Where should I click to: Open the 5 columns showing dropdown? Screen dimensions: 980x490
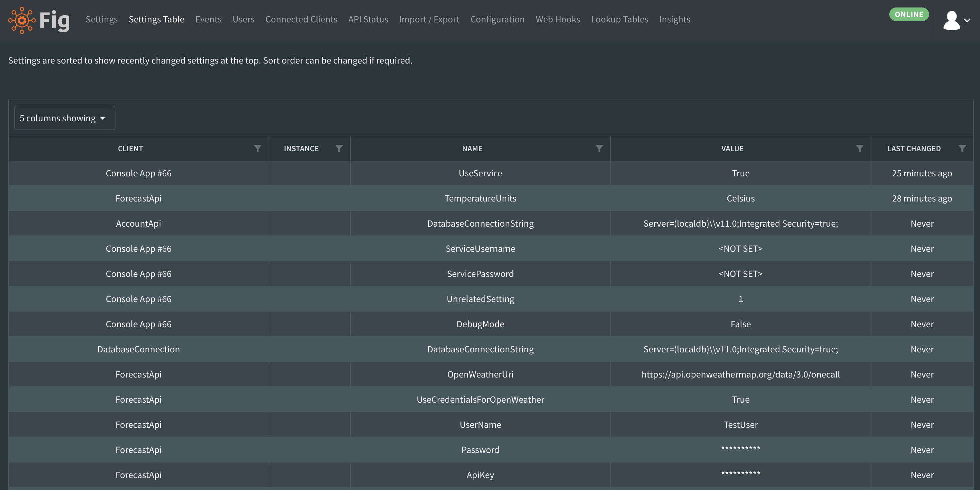click(x=65, y=118)
